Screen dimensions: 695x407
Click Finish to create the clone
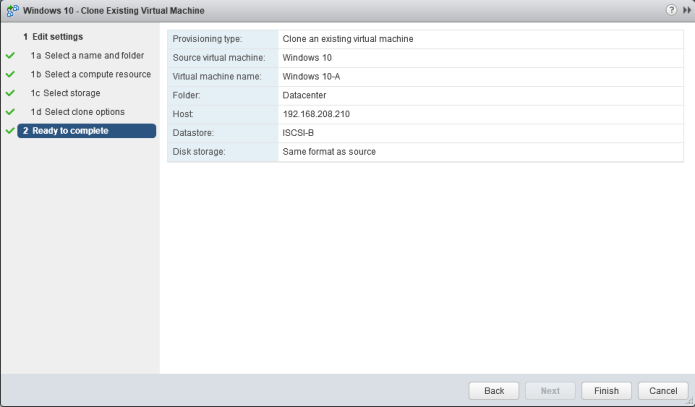606,390
